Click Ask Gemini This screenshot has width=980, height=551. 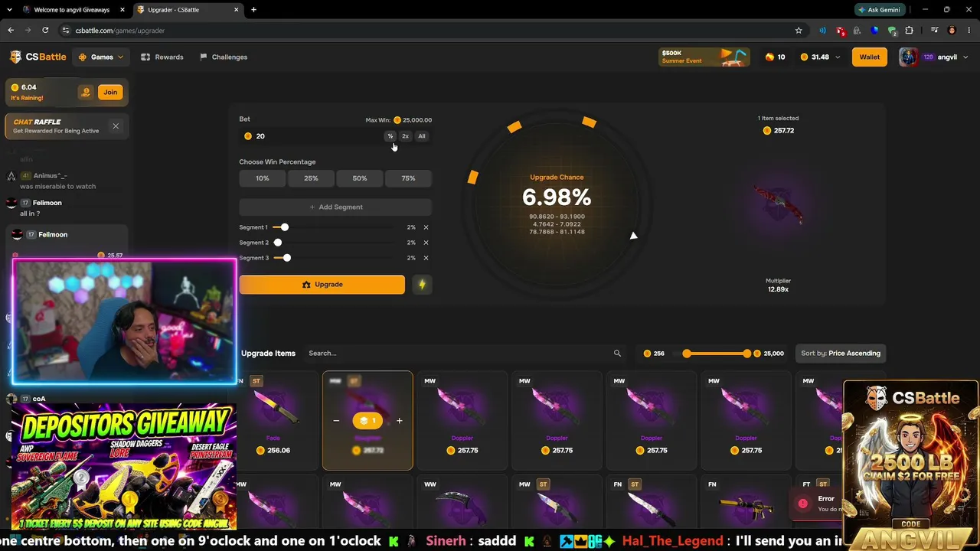point(881,10)
